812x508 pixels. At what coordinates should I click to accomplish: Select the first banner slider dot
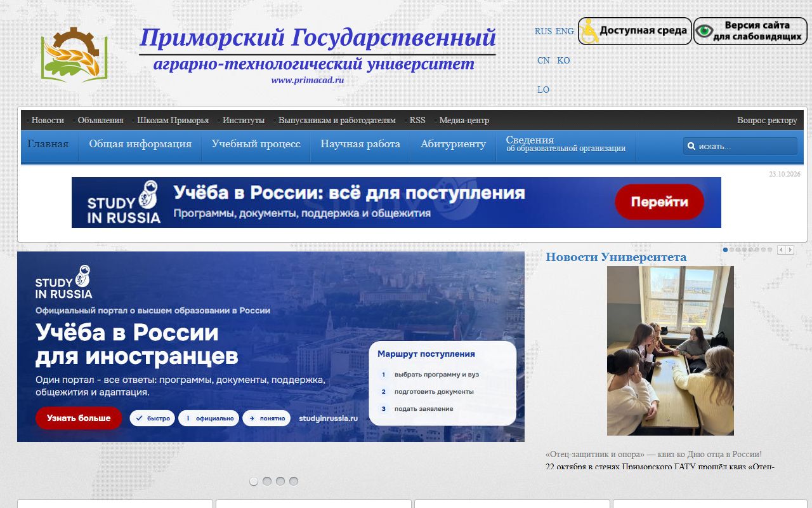pyautogui.click(x=254, y=481)
